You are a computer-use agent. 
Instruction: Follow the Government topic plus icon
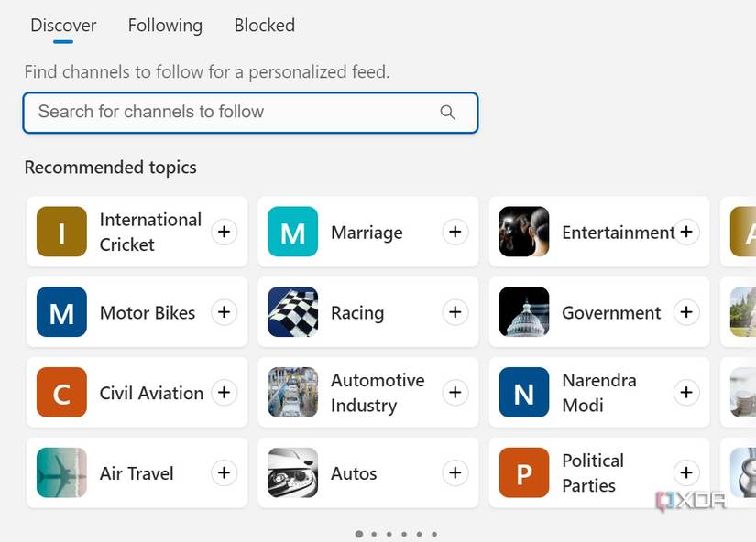click(x=686, y=312)
